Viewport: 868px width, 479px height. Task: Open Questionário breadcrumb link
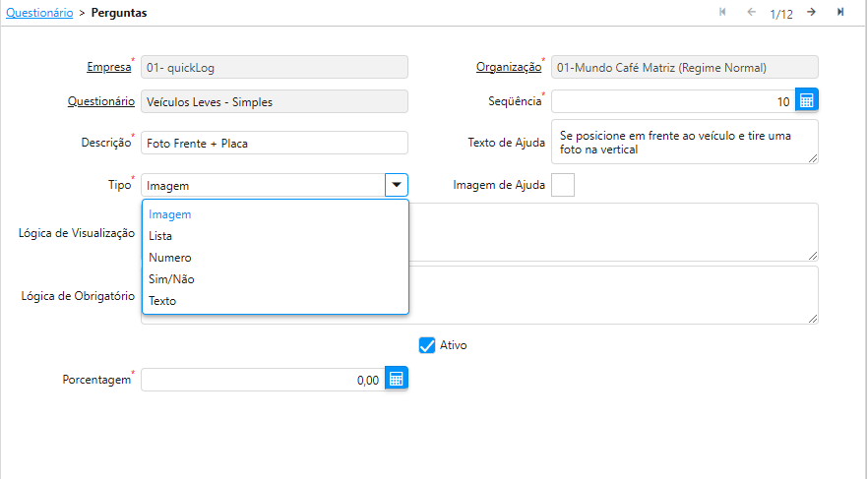[x=38, y=13]
